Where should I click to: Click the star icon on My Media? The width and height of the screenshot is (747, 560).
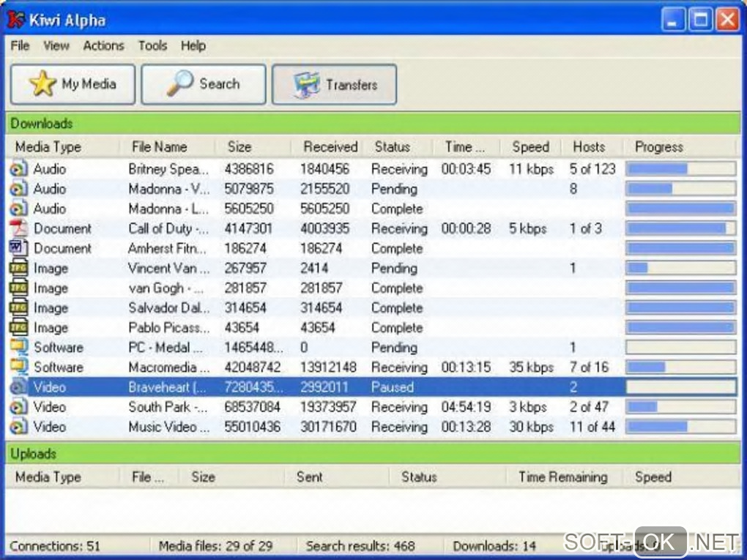[x=43, y=83]
